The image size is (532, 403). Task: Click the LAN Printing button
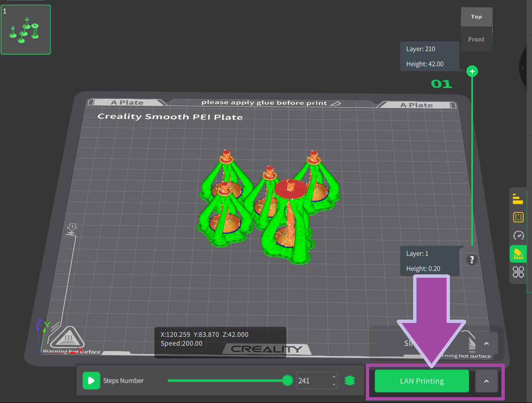(421, 381)
